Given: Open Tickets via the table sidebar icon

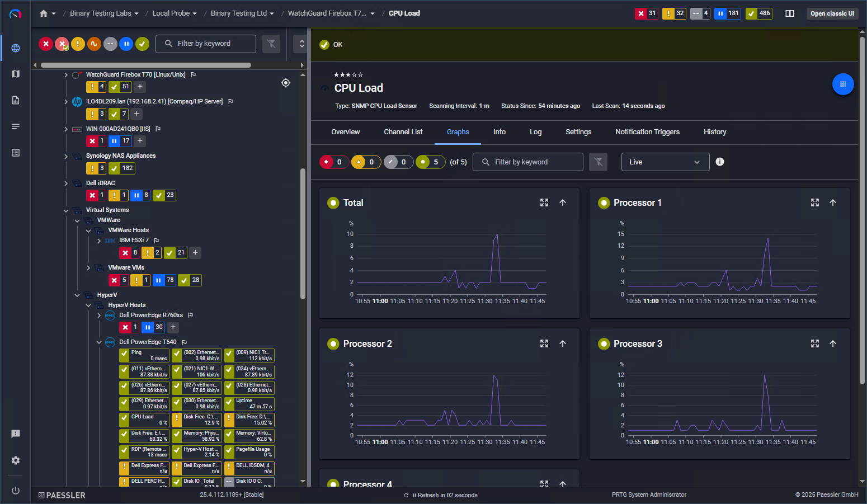Looking at the screenshot, I should point(15,152).
